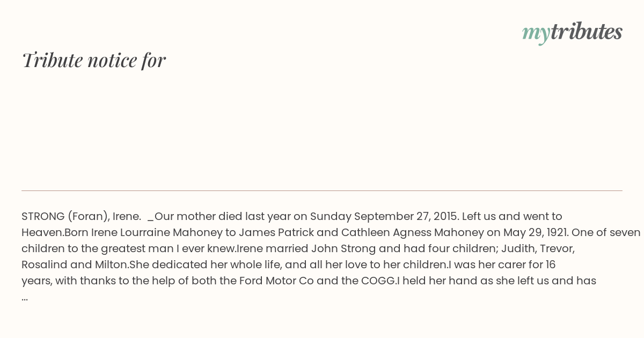This screenshot has height=338, width=644.
Task: Click the children's names "Judith, Trevor"
Action: (538, 248)
